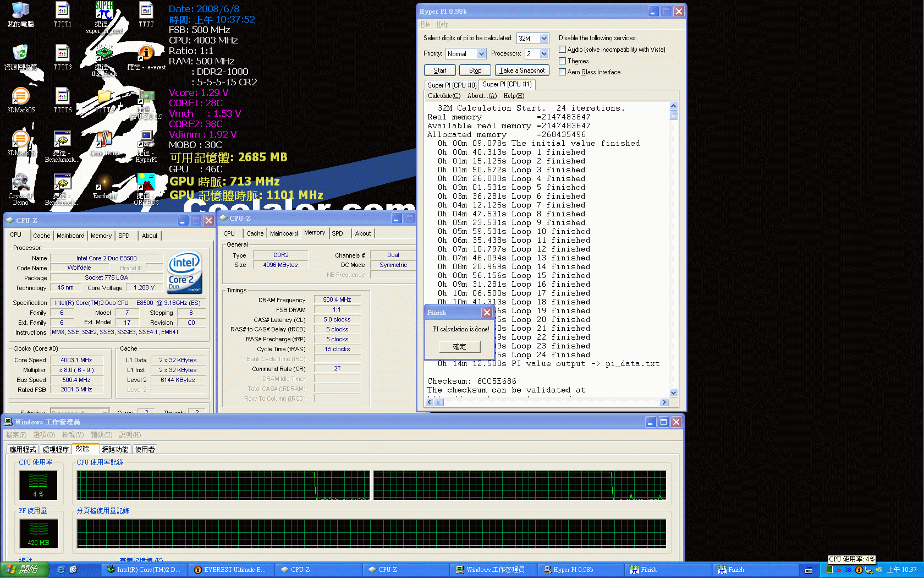This screenshot has width=924, height=578.
Task: Open the 選項(O) menu in Task Manager
Action: click(x=44, y=435)
